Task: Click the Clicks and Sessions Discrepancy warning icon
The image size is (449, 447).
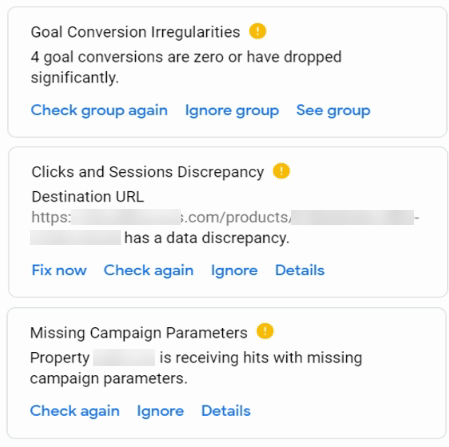Action: [281, 171]
